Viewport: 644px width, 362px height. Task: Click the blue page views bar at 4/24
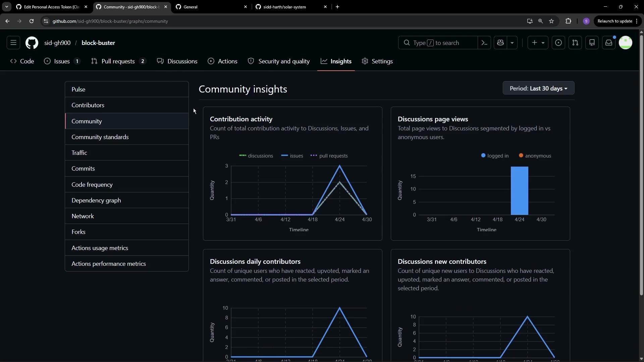[x=519, y=191]
